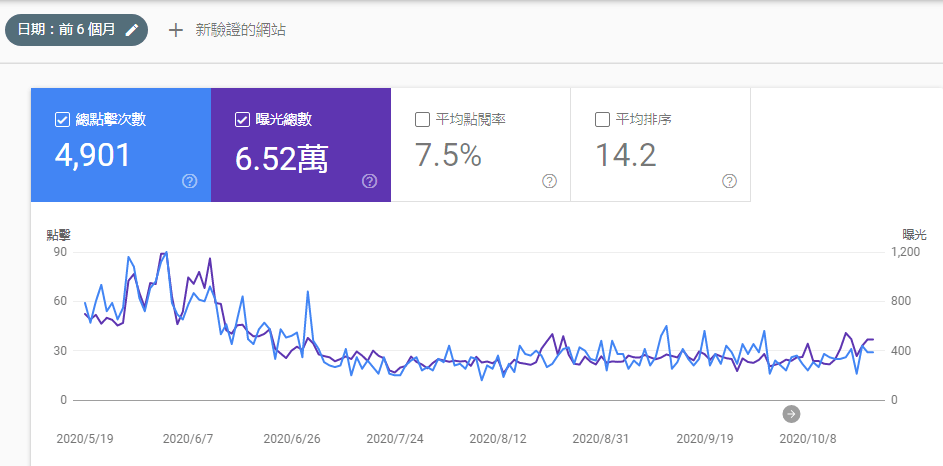Click the 新驗證的網站 filter text
Viewport: 943px width, 466px height.
pyautogui.click(x=240, y=30)
